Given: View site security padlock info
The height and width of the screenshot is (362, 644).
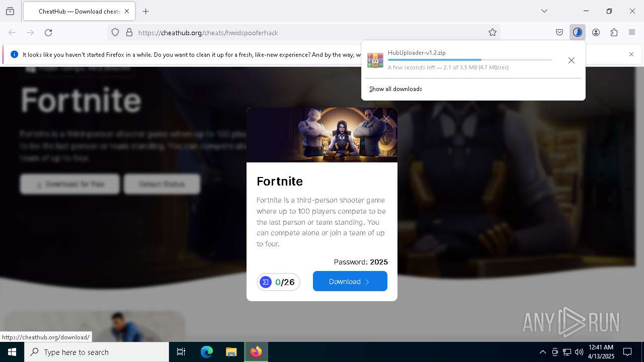Looking at the screenshot, I should pyautogui.click(x=129, y=33).
